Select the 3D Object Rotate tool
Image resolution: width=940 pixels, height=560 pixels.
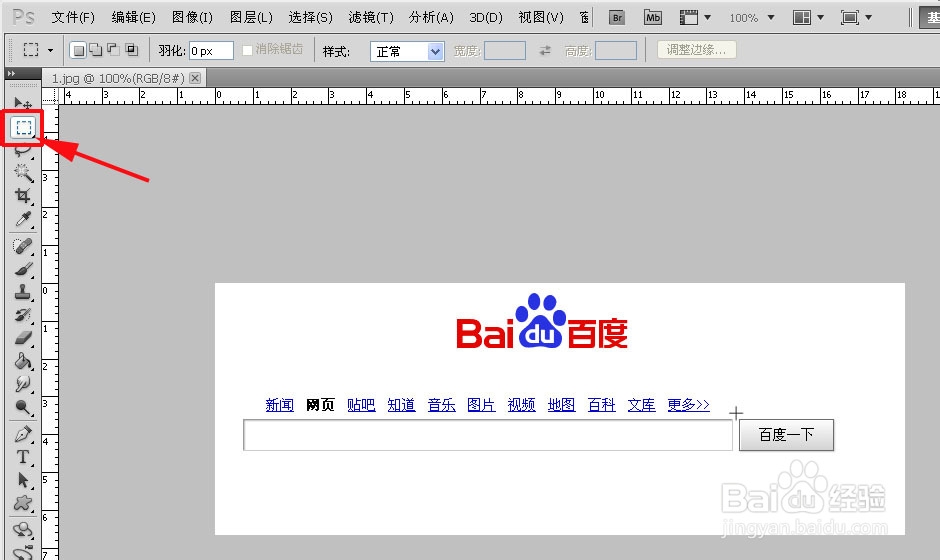pos(23,529)
